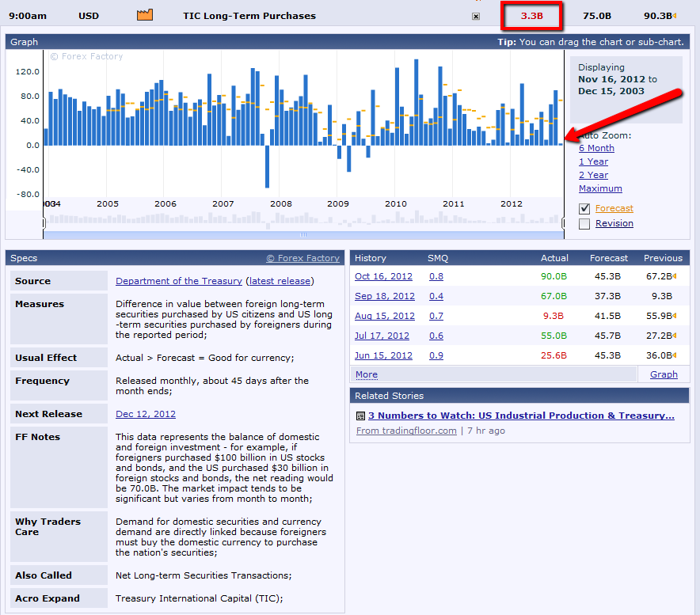
Task: Click right range handle of sub-chart
Action: click(x=563, y=222)
